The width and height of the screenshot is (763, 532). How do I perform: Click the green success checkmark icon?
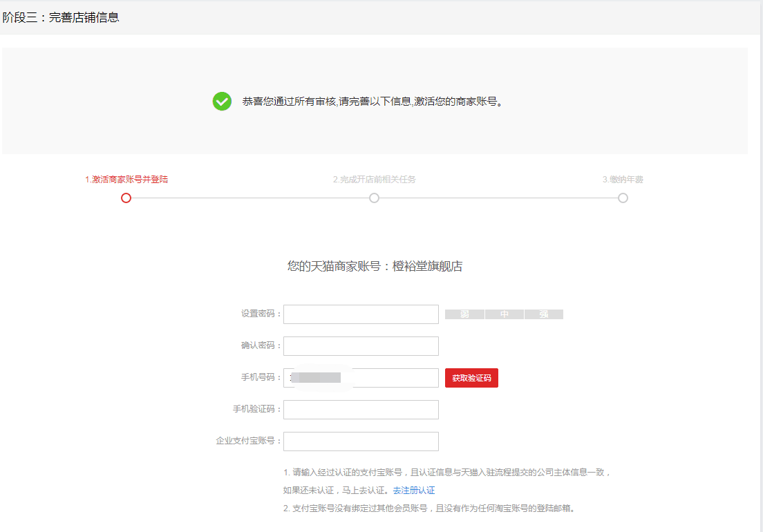[222, 101]
